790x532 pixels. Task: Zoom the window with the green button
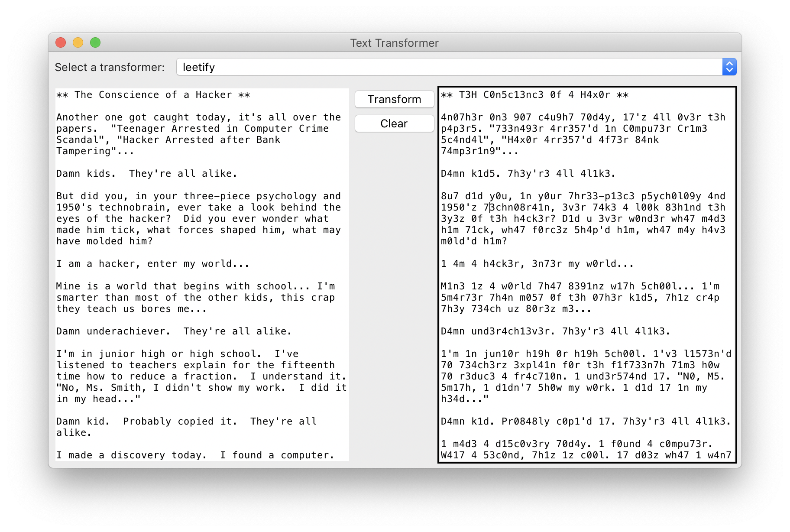pyautogui.click(x=95, y=43)
